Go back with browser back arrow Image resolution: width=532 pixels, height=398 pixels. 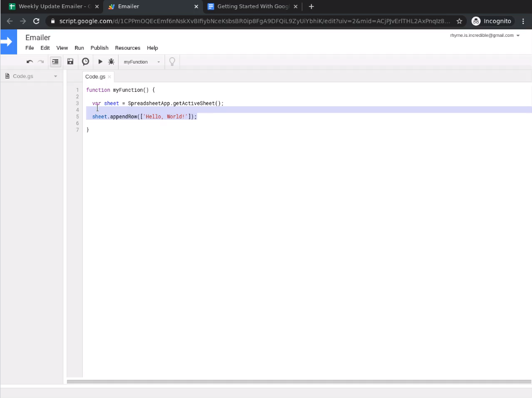pos(10,21)
